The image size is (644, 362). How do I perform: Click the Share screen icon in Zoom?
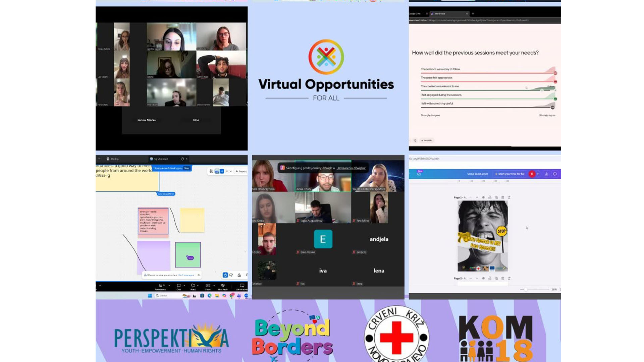click(208, 286)
